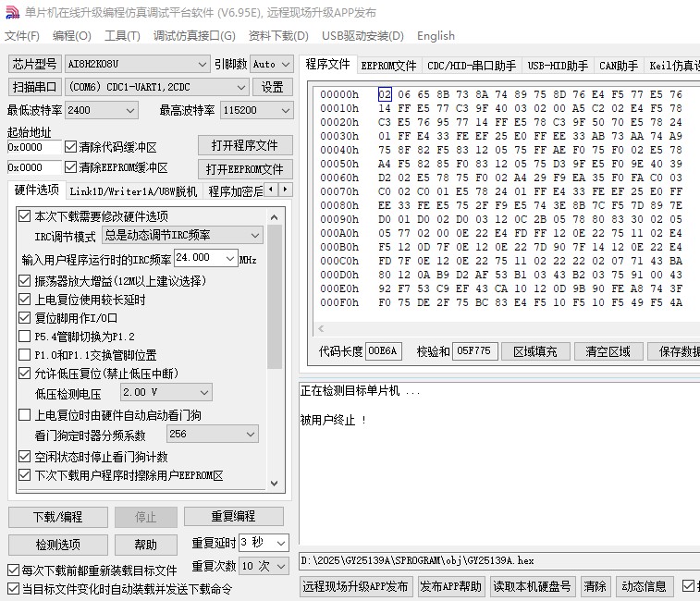Image resolution: width=700 pixels, height=601 pixels.
Task: Click the application logo icon in title bar
Action: tap(12, 13)
